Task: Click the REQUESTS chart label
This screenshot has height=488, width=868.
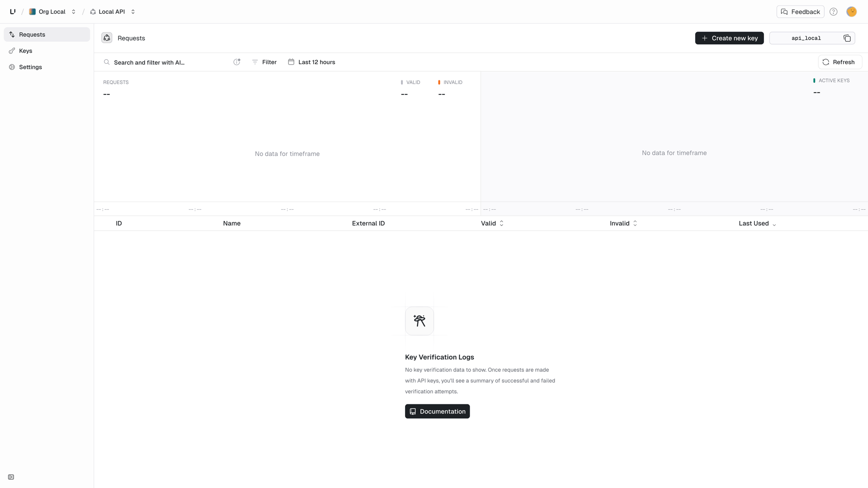Action: [x=116, y=82]
